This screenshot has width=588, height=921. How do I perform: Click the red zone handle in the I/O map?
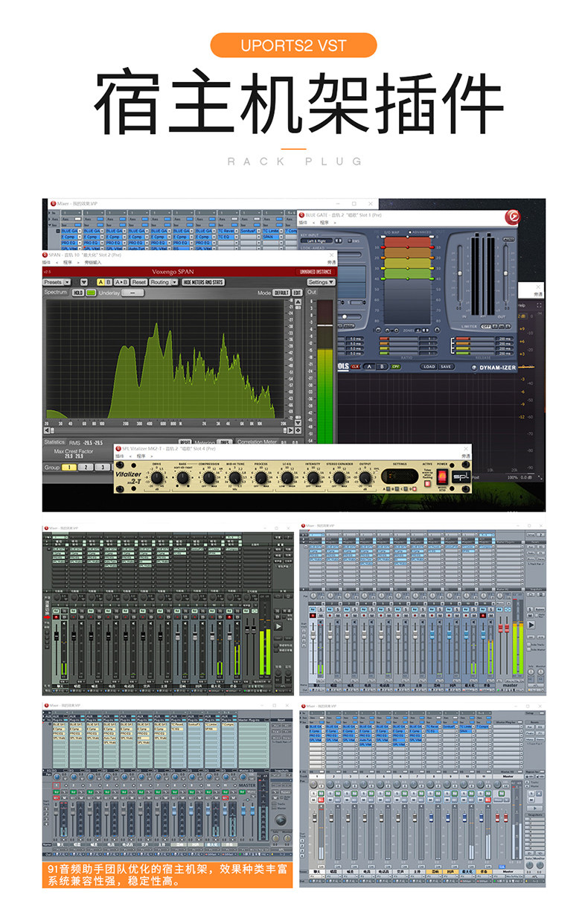coord(407,247)
